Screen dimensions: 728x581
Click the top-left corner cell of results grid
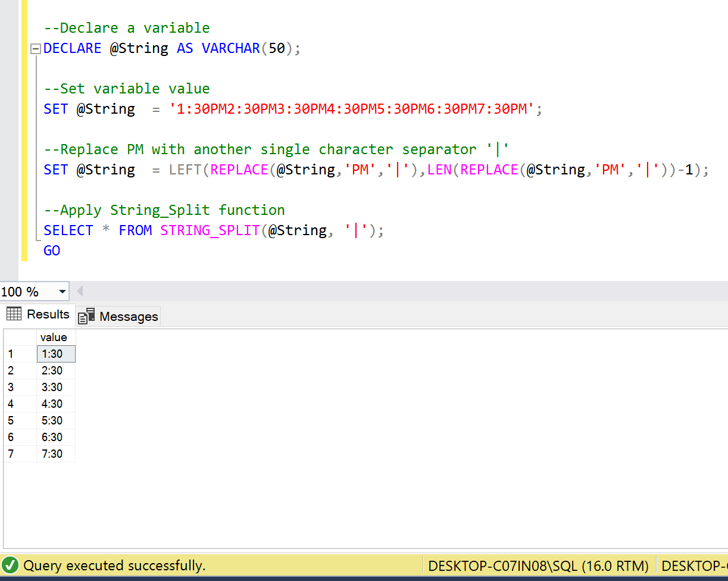point(20,338)
